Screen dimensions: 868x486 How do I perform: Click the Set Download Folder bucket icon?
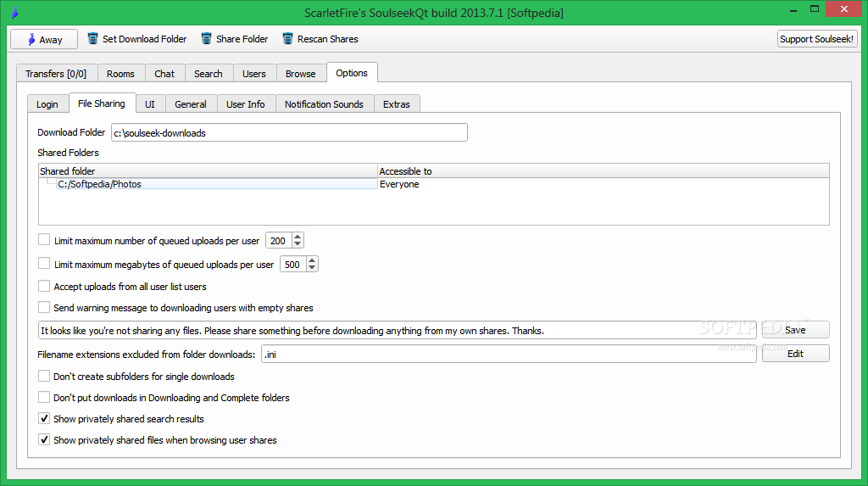tap(93, 39)
